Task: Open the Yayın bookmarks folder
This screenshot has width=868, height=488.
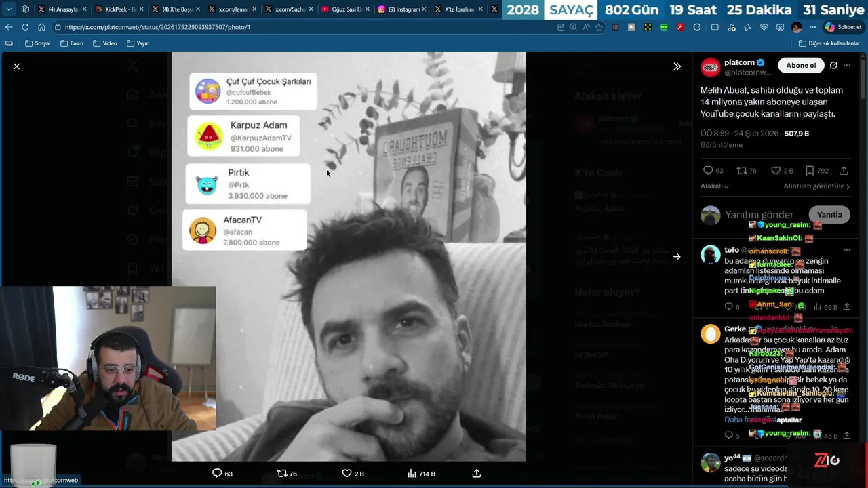Action: 138,43
